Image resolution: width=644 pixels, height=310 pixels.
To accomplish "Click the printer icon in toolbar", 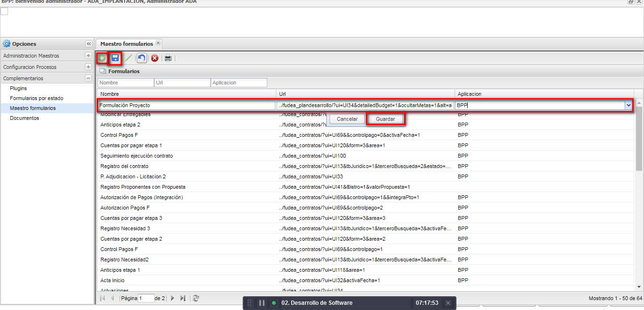I will click(x=168, y=58).
